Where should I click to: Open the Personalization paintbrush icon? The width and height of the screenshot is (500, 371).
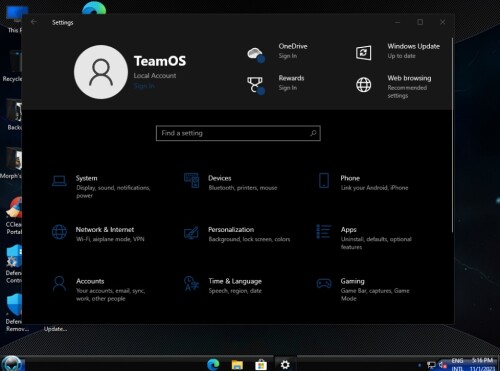pyautogui.click(x=192, y=232)
